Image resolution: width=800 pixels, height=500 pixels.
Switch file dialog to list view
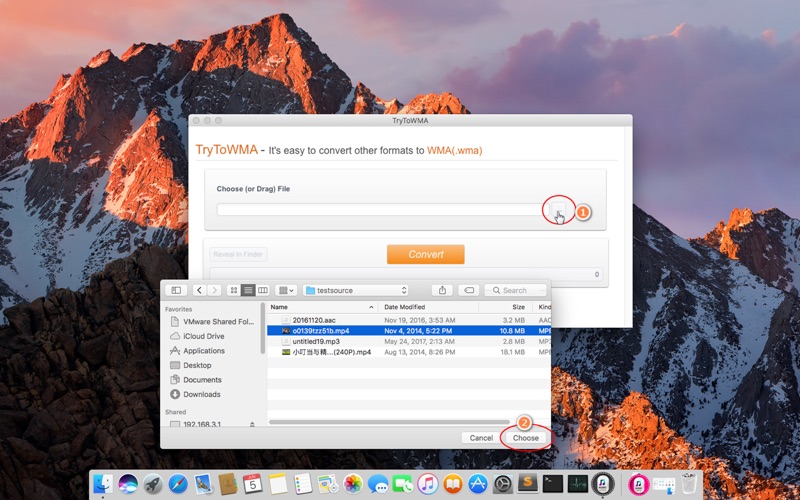[248, 290]
